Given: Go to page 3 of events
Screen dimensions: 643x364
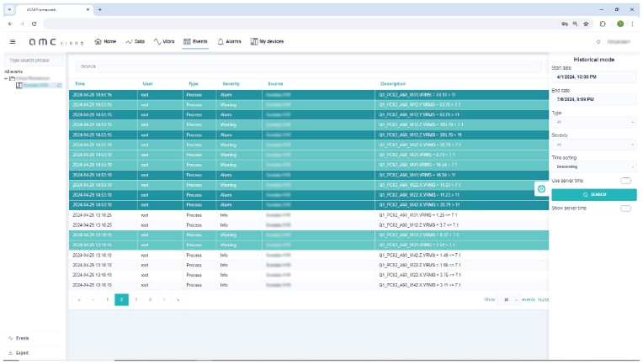Looking at the screenshot, I should pyautogui.click(x=136, y=299).
